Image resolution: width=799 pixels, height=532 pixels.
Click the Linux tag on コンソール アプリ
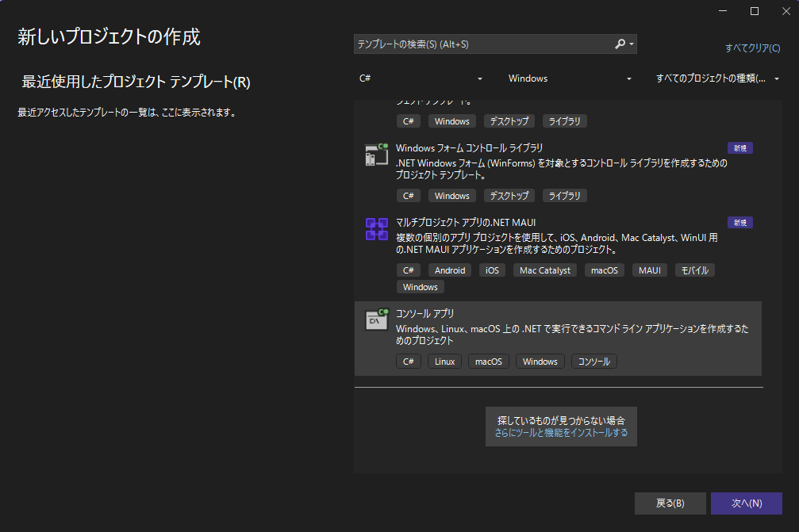444,361
